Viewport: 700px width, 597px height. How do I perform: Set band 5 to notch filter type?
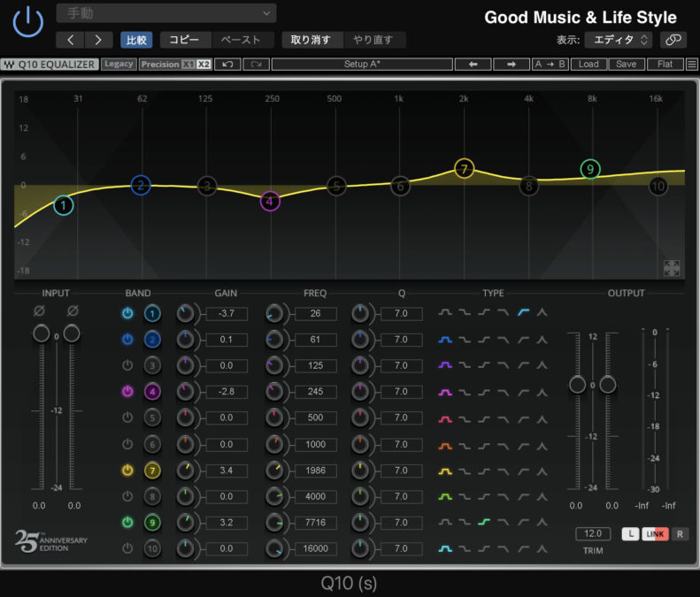[x=542, y=419]
